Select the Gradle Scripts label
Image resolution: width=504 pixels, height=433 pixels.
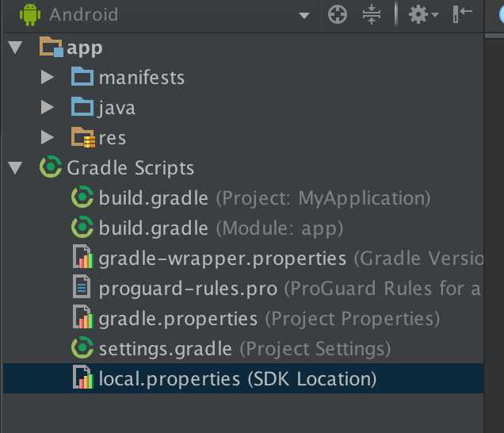point(130,168)
